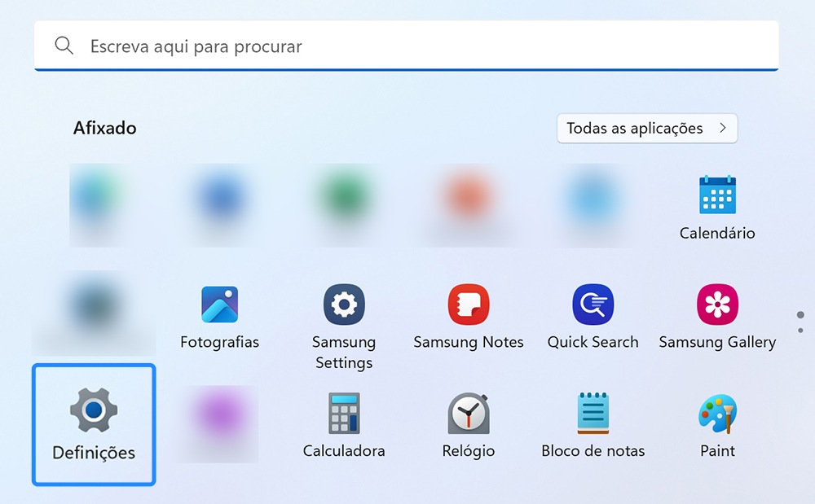The height and width of the screenshot is (504, 815).
Task: Click the Afixado heading
Action: pyautogui.click(x=104, y=128)
